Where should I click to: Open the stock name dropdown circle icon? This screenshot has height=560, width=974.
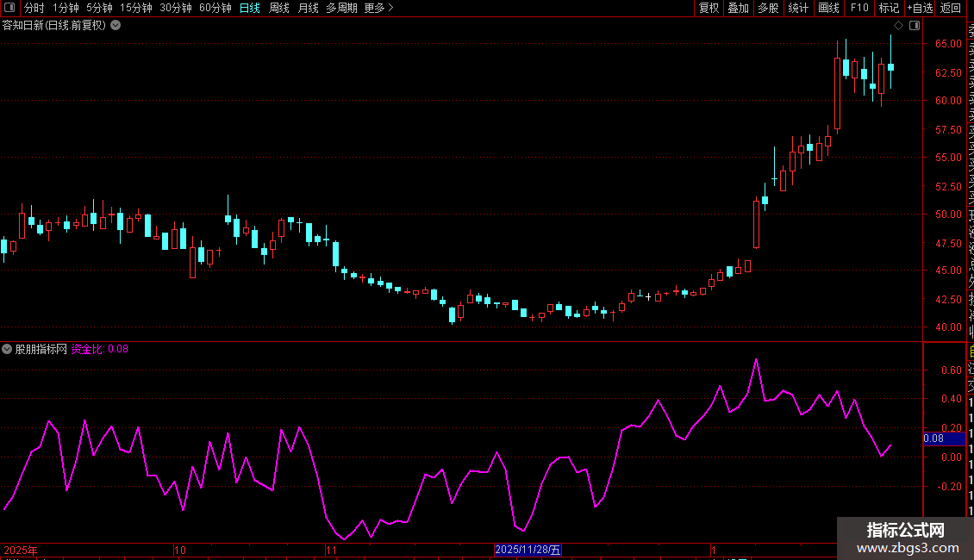(116, 26)
